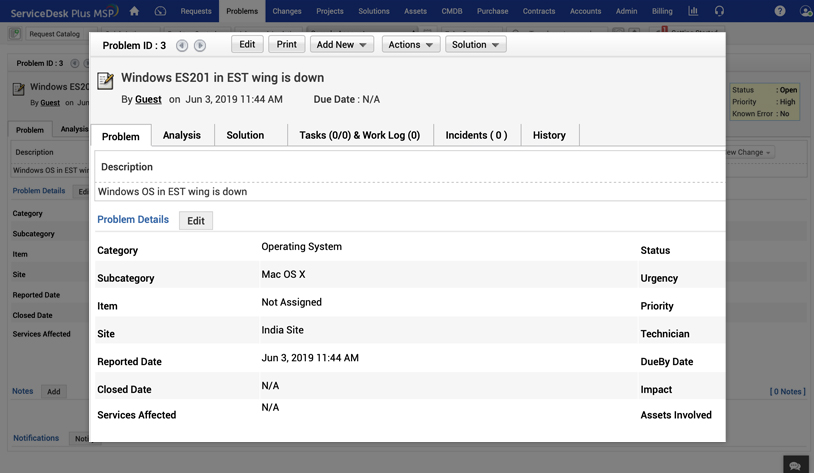Open the user profile icon
The image size is (814, 473).
click(806, 11)
